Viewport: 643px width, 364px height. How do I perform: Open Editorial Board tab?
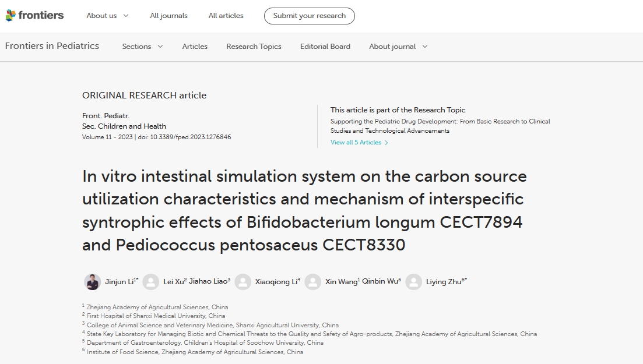click(325, 47)
